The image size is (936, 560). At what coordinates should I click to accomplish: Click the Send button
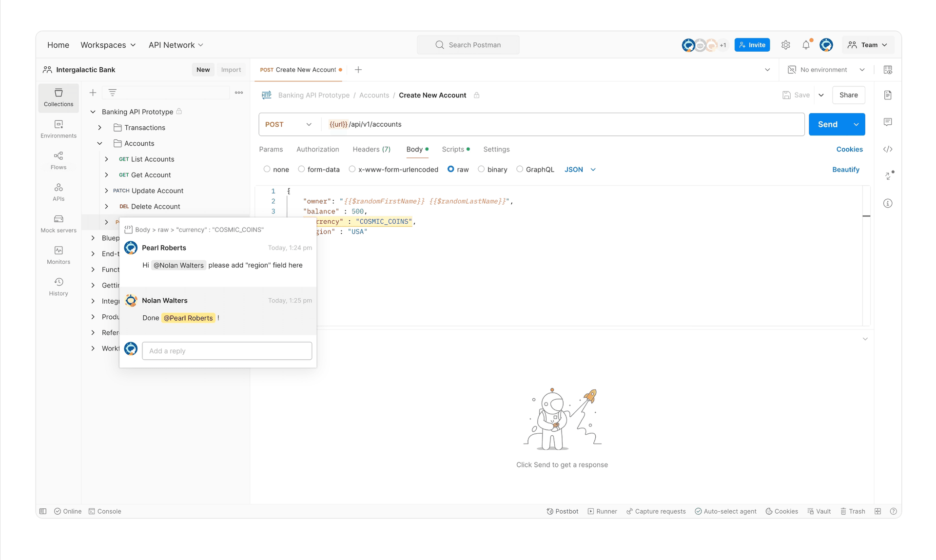[x=828, y=124]
